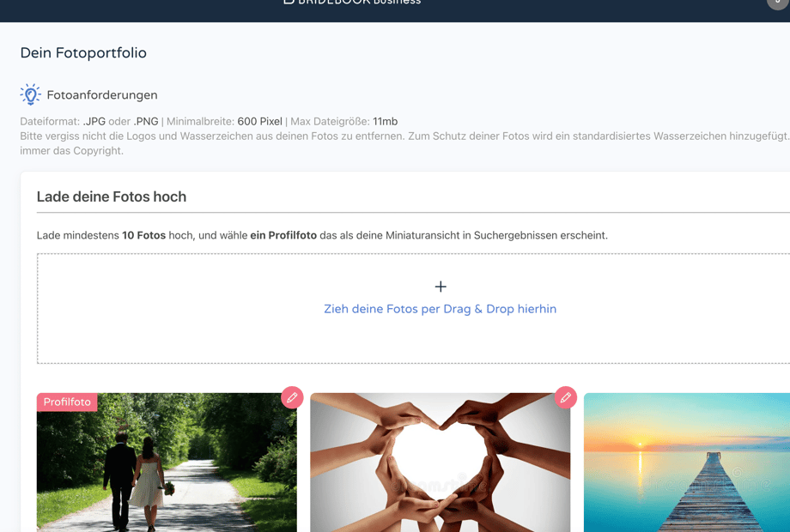Image resolution: width=790 pixels, height=532 pixels.
Task: Click the plus icon in upload area
Action: click(441, 287)
